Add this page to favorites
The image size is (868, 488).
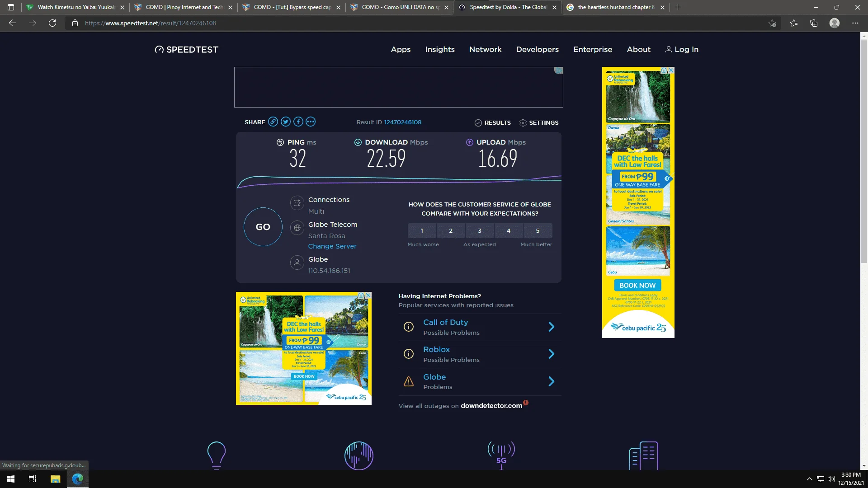772,23
